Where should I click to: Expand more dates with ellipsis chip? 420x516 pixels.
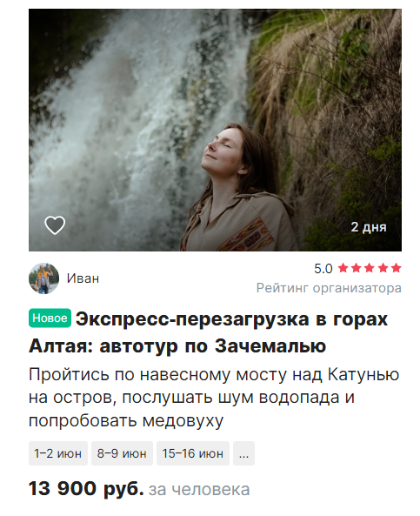(x=243, y=453)
